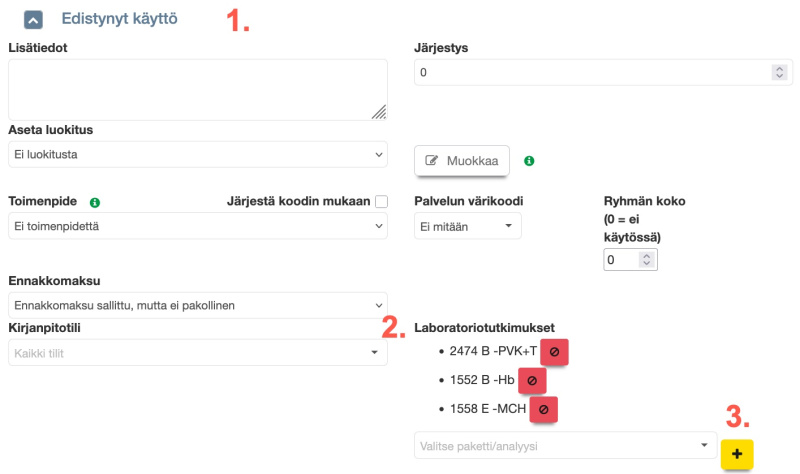The width and height of the screenshot is (800, 474).
Task: Enable the Järjestä koodin mukaan checkbox
Action: 381,202
